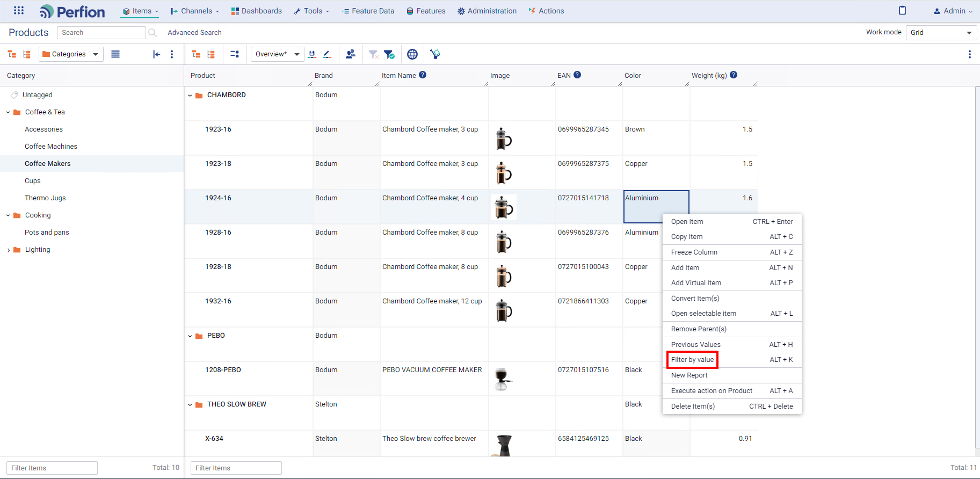Collapse the CHAMBORD product group
The image size is (980, 479).
(190, 96)
